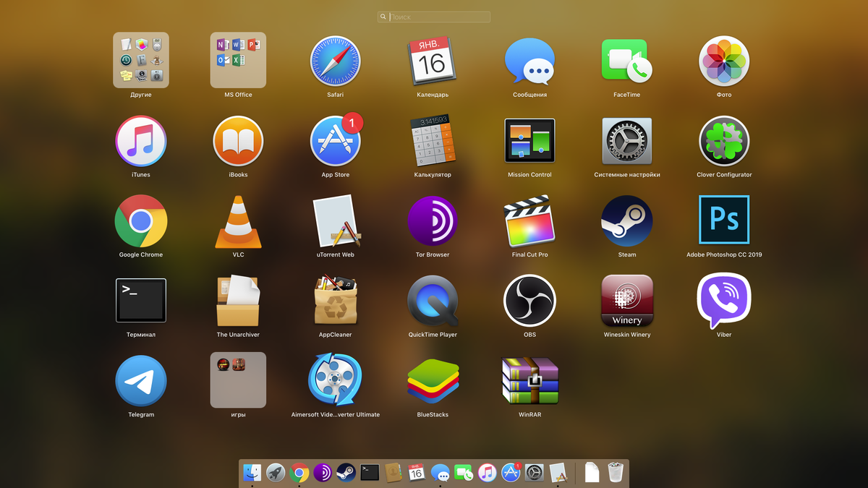Open Calendar from the Dock
The width and height of the screenshot is (868, 488).
click(x=416, y=473)
